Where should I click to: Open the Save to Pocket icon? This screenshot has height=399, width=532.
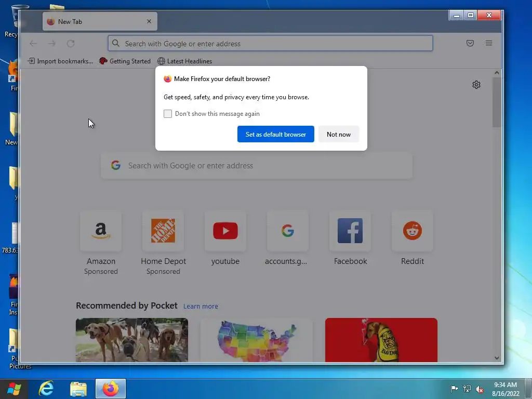click(470, 43)
